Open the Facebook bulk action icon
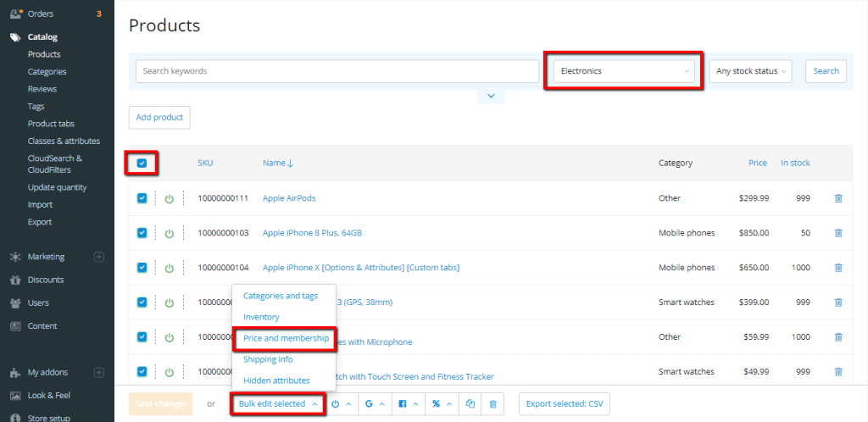Screen dimensions: 868x422 click(408, 403)
